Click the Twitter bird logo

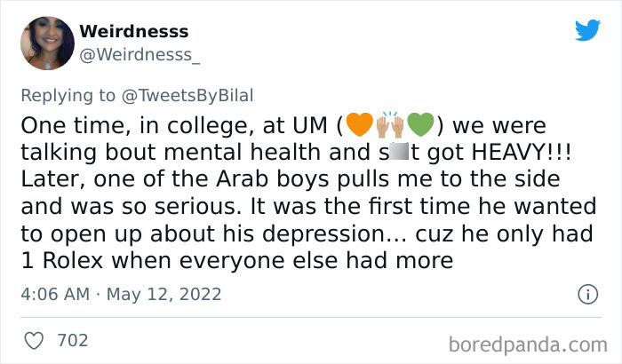pyautogui.click(x=587, y=30)
